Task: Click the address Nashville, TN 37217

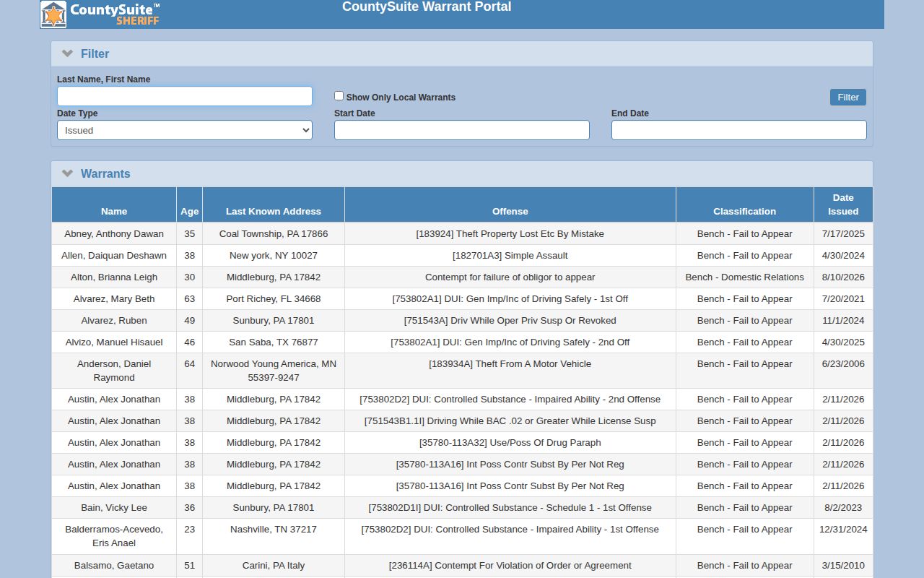Action: pyautogui.click(x=274, y=530)
